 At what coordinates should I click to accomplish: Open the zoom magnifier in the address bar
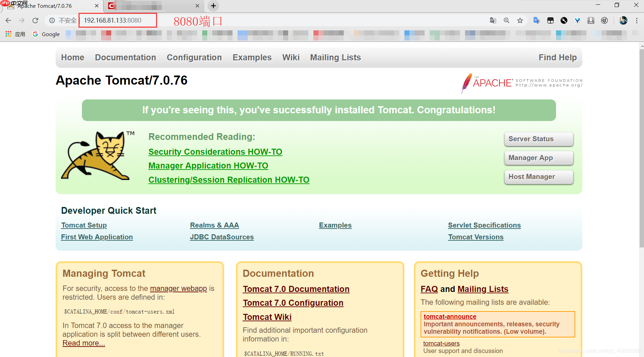(507, 21)
